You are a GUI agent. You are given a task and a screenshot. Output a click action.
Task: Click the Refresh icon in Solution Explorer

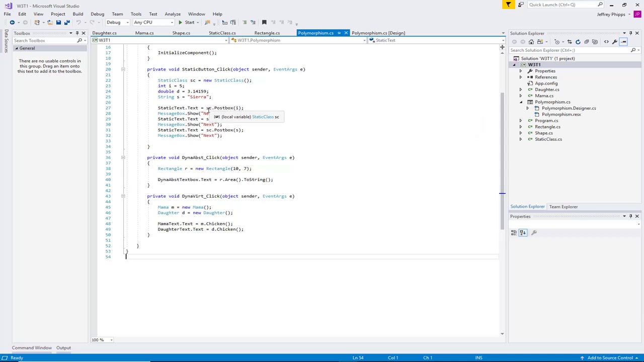578,42
